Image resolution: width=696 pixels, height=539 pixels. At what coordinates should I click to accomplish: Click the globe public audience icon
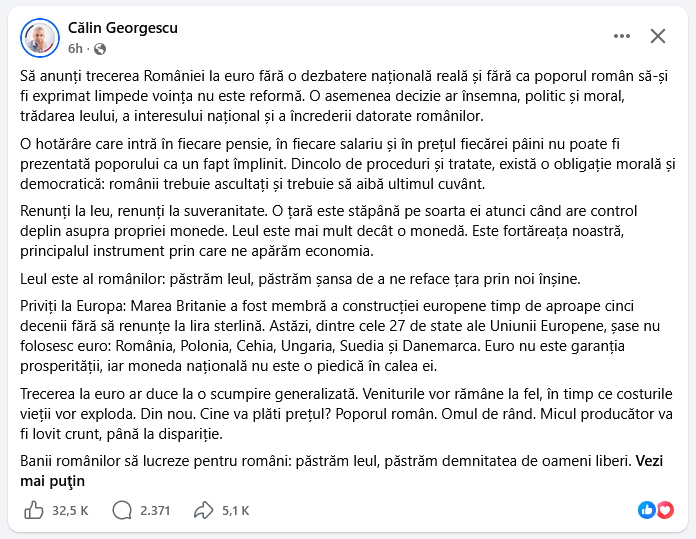pyautogui.click(x=100, y=49)
